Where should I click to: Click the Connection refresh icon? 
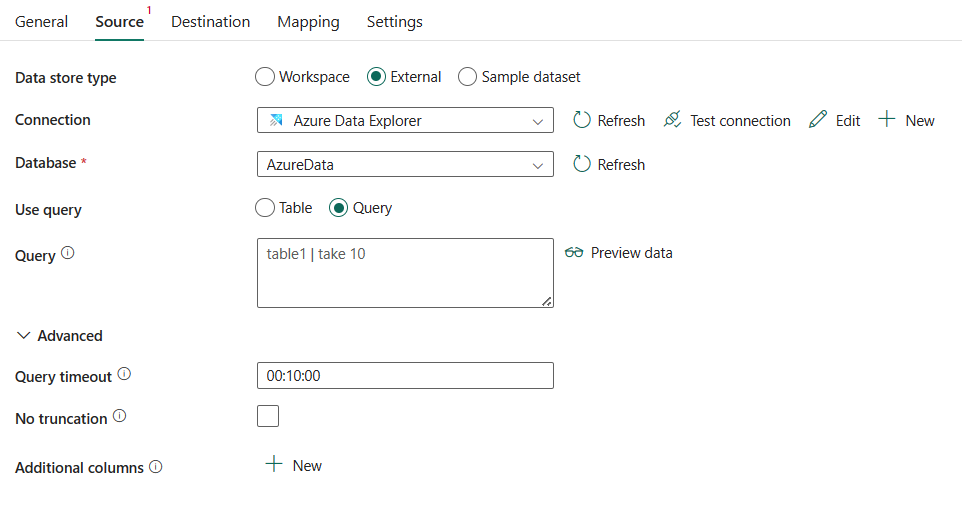[x=582, y=120]
